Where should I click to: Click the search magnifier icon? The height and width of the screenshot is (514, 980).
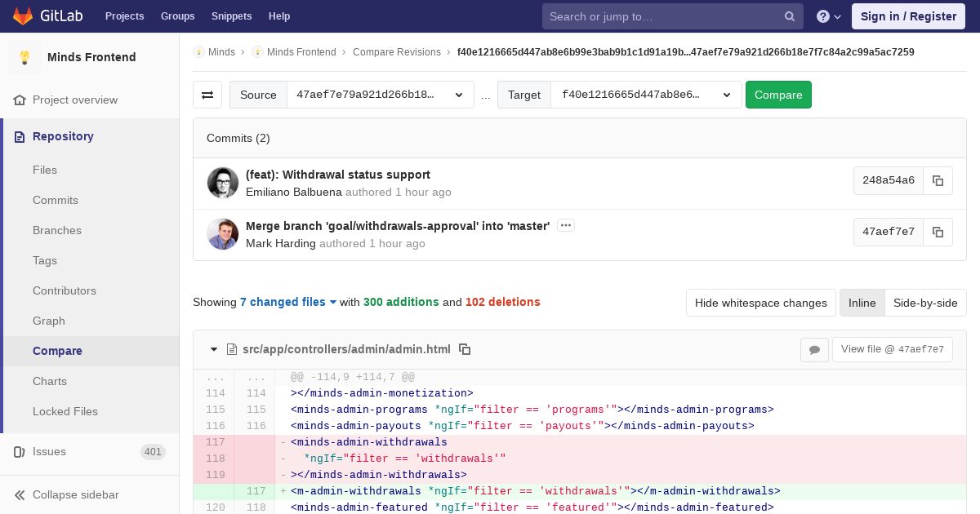tap(789, 16)
